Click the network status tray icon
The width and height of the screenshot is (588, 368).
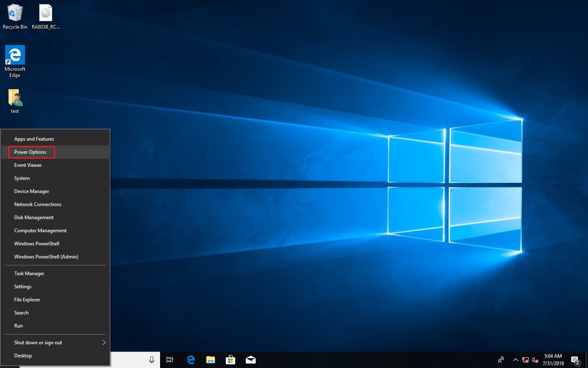(x=526, y=360)
